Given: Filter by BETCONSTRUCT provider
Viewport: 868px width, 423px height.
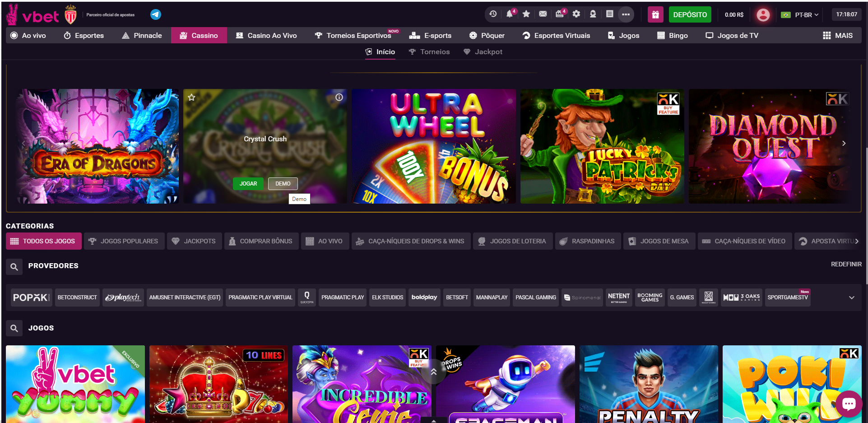Looking at the screenshot, I should tap(77, 297).
